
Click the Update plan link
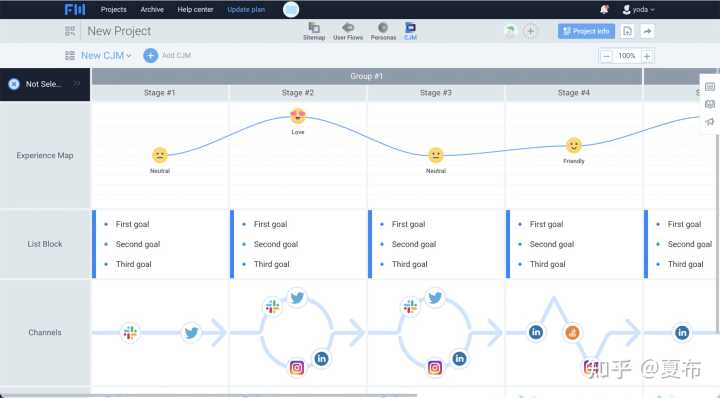coord(246,9)
